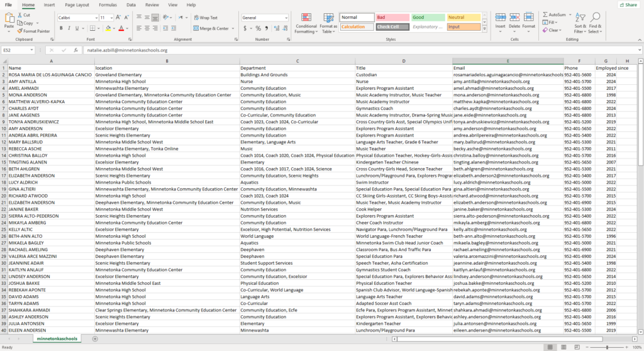Click the Share button

(x=629, y=5)
